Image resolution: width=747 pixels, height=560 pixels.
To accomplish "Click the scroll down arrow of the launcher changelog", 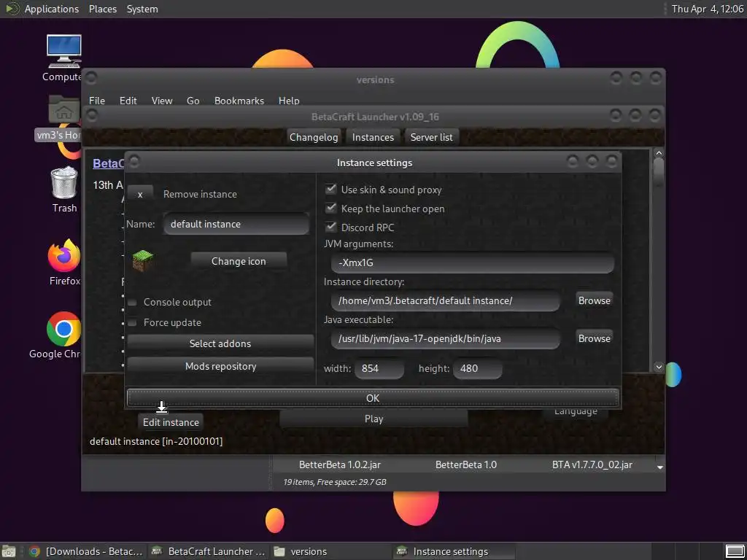I will [x=659, y=367].
